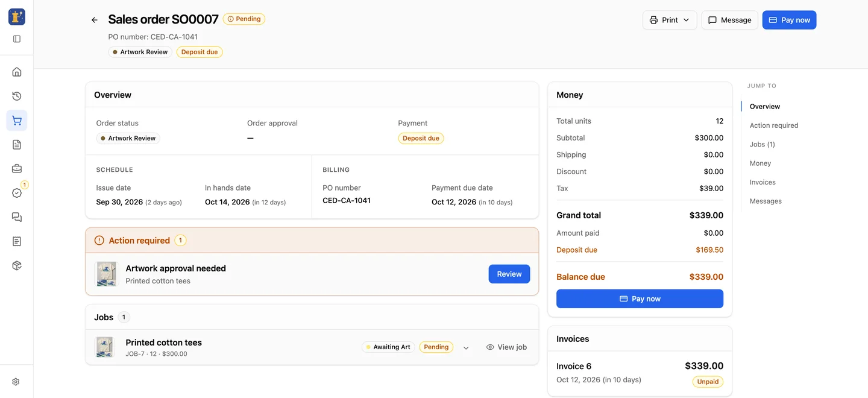Click the Message button
Viewport: 868px width, 398px height.
[x=729, y=20]
